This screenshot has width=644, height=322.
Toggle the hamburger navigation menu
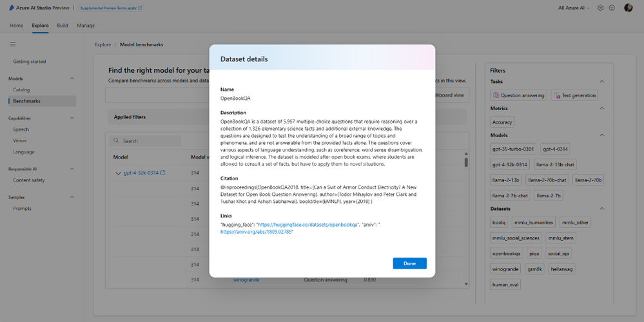[x=13, y=44]
